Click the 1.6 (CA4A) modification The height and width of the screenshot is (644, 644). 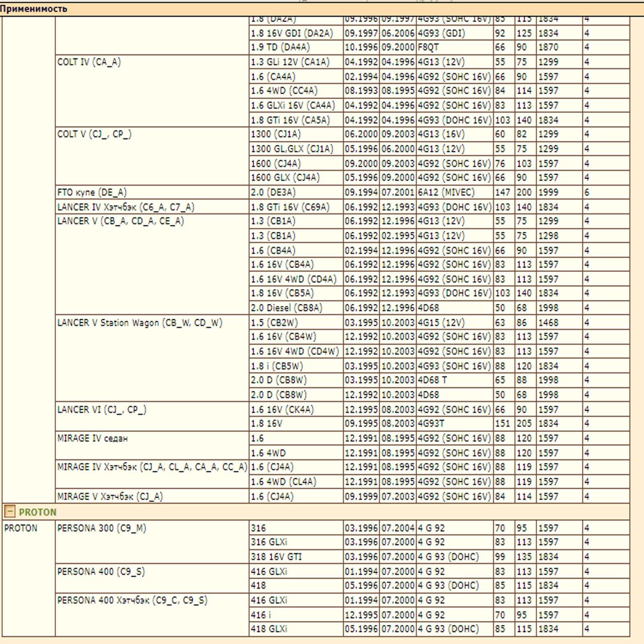tap(296, 76)
